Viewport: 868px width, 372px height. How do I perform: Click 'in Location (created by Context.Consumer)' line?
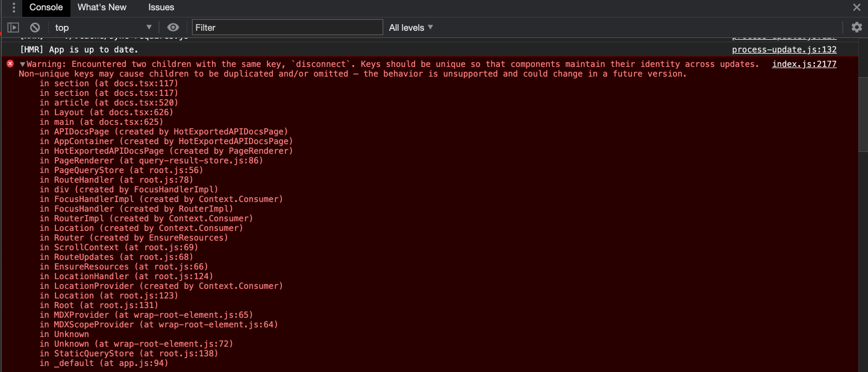[x=142, y=228]
